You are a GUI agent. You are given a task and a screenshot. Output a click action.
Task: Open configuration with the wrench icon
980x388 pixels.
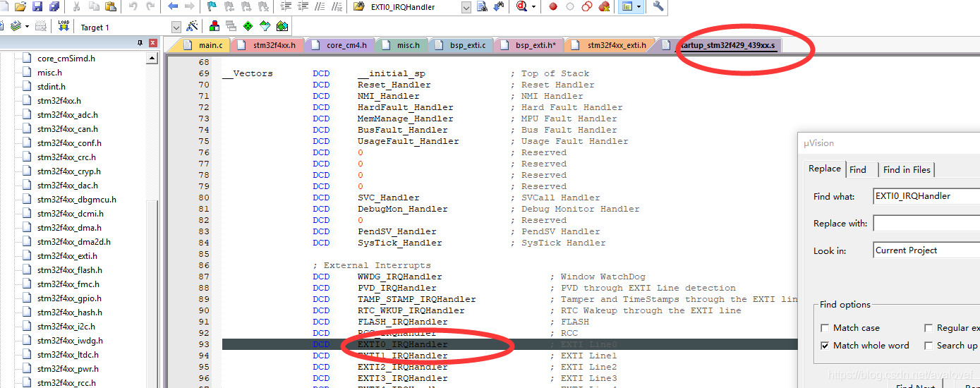click(658, 6)
